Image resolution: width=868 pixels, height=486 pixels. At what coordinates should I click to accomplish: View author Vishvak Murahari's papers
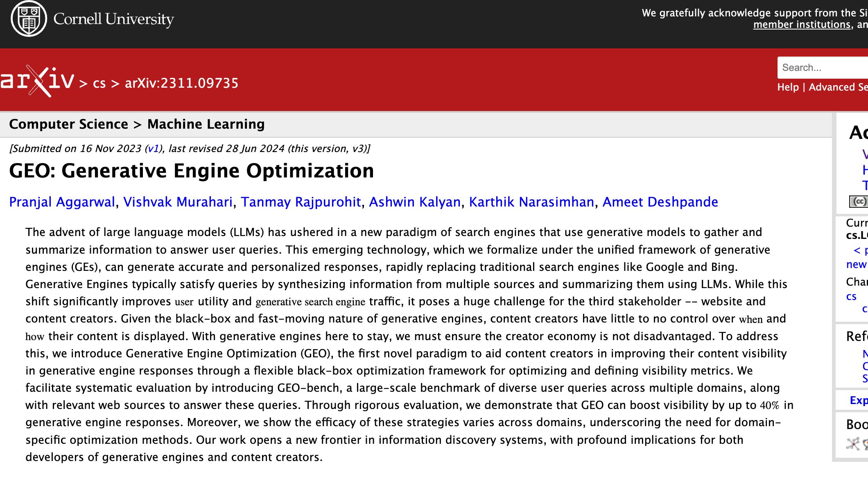[x=178, y=202]
